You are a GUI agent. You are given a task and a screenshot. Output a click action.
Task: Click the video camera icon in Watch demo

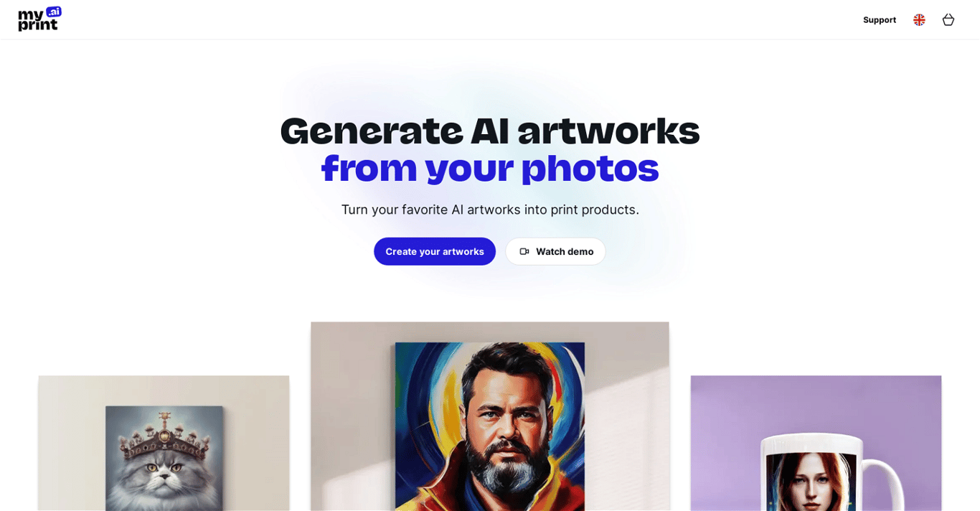point(524,251)
